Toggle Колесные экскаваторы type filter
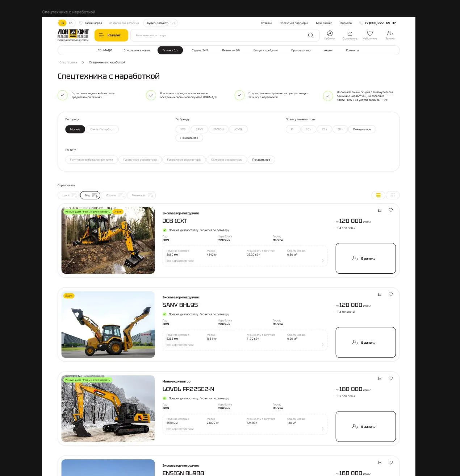 [226, 160]
